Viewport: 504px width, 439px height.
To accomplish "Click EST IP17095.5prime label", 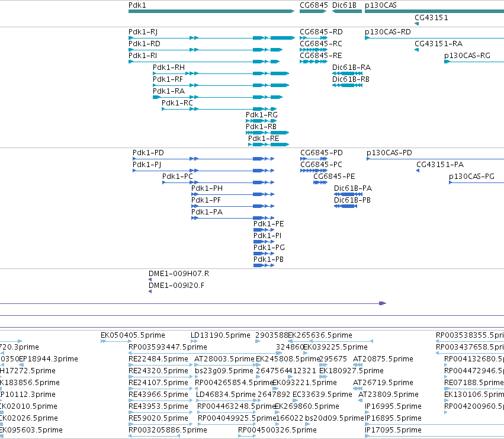I will click(393, 430).
